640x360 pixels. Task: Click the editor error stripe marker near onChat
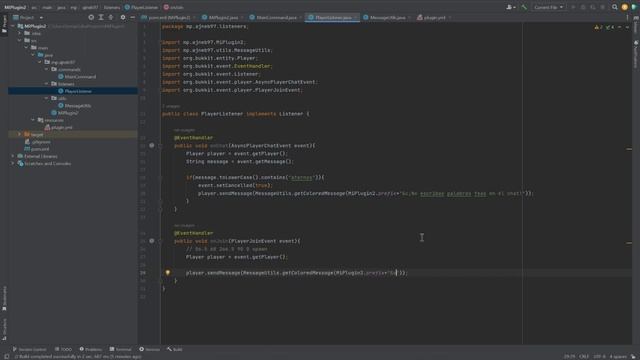(x=629, y=149)
